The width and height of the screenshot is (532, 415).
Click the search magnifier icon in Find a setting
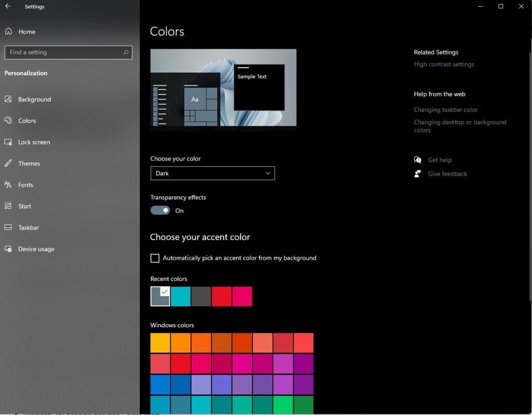pyautogui.click(x=126, y=52)
